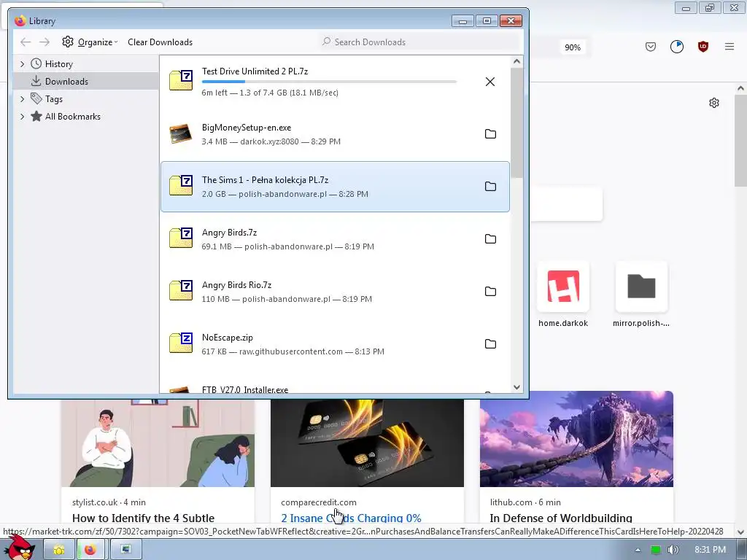Viewport: 747px width, 560px height.
Task: Open the downloads progress icon in Firefox toolbar
Action: 677,47
